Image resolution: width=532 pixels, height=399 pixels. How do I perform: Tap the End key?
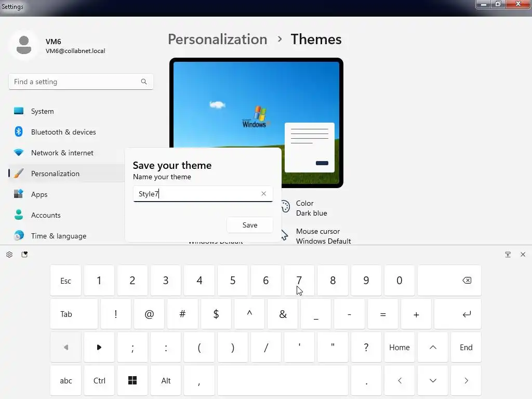[466, 347]
